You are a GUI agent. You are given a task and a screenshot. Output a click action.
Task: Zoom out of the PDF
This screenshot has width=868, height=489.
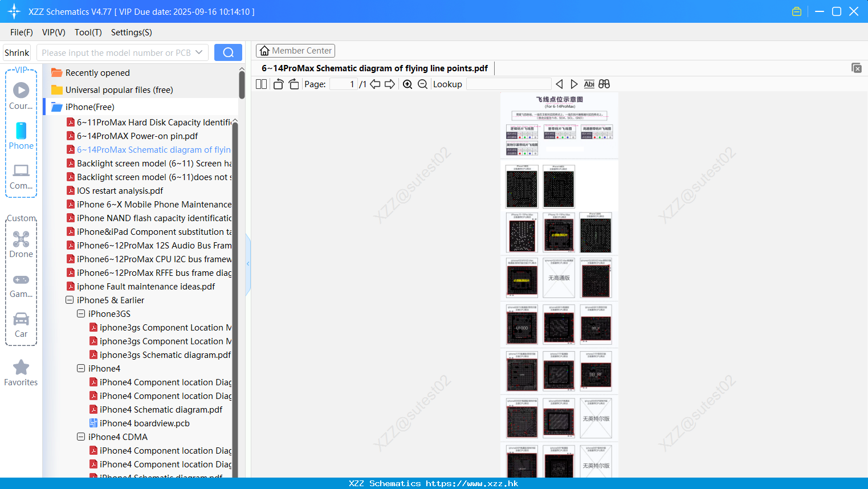(422, 84)
